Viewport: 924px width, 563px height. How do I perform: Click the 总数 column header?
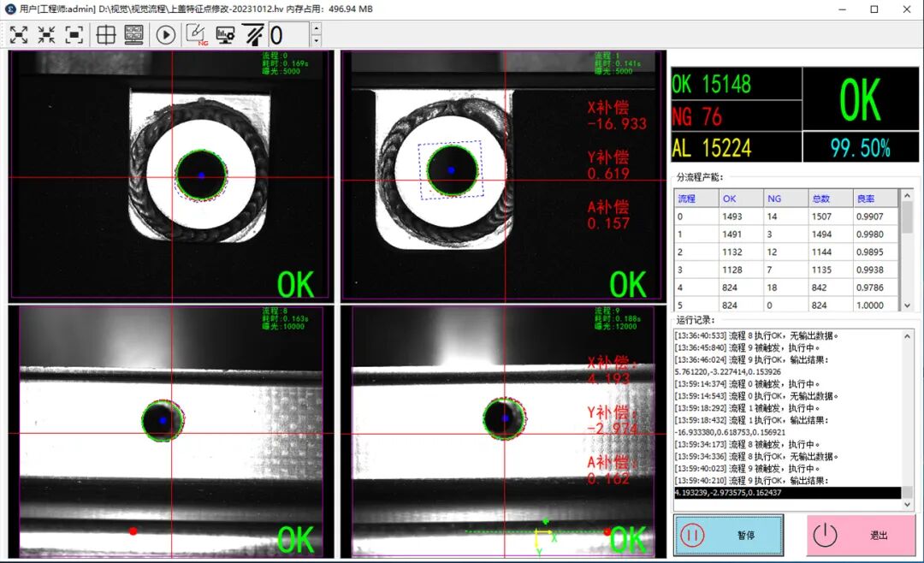(830, 199)
